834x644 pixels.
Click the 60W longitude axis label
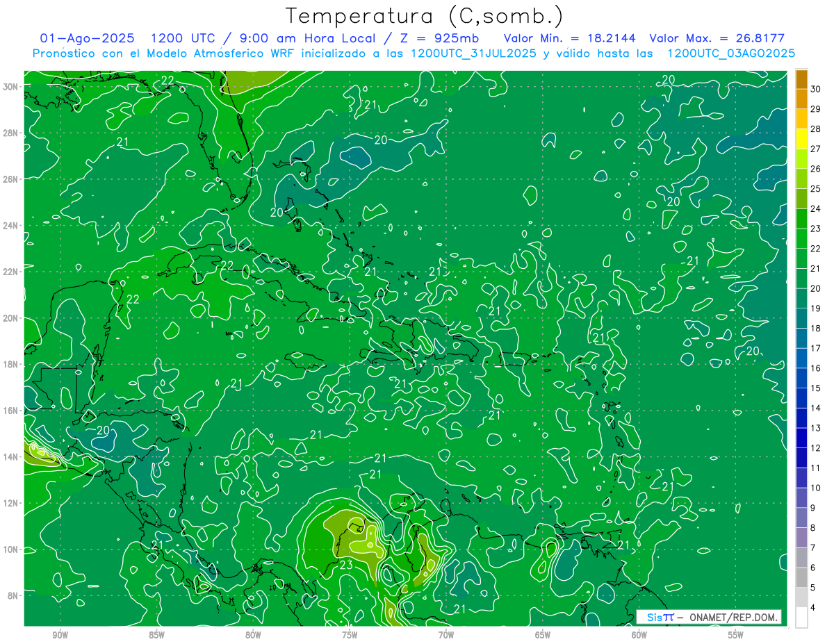(x=639, y=635)
